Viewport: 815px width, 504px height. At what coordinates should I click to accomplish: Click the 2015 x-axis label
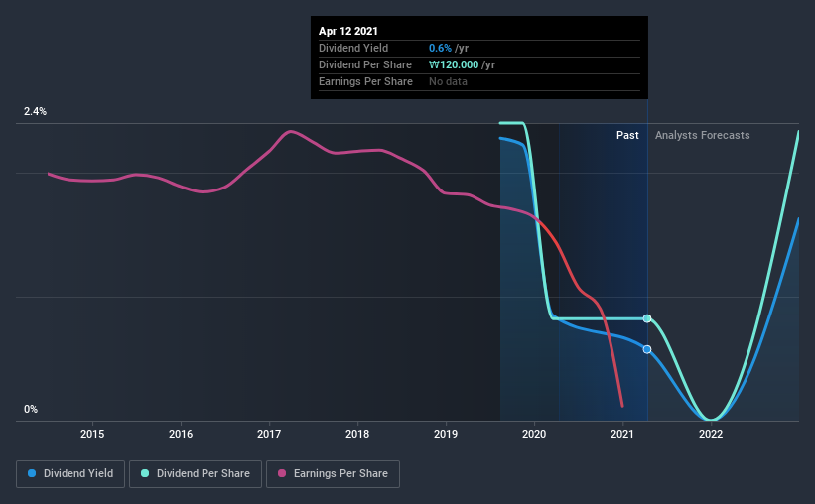pyautogui.click(x=92, y=434)
